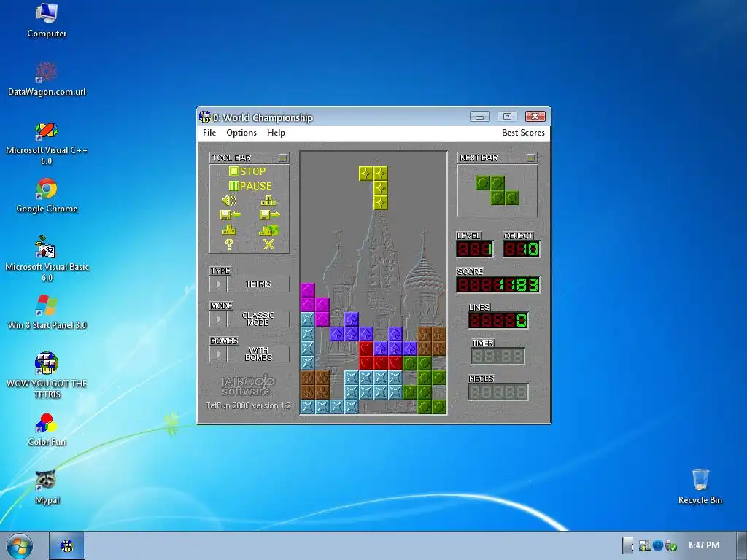Image resolution: width=747 pixels, height=560 pixels.
Task: Select WOW YOU GOT THE TETRIS icon
Action: click(47, 376)
